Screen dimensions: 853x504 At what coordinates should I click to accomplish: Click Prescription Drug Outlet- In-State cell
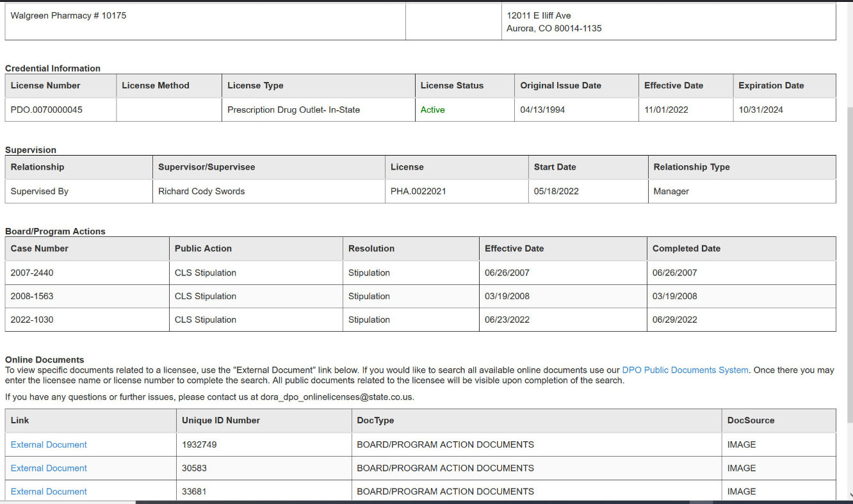[x=318, y=110]
